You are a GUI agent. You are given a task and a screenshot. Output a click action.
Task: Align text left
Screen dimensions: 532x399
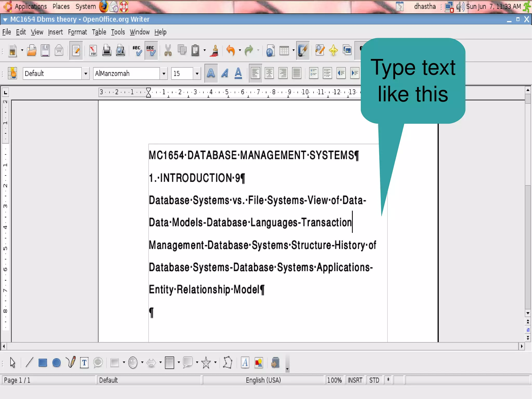(255, 73)
